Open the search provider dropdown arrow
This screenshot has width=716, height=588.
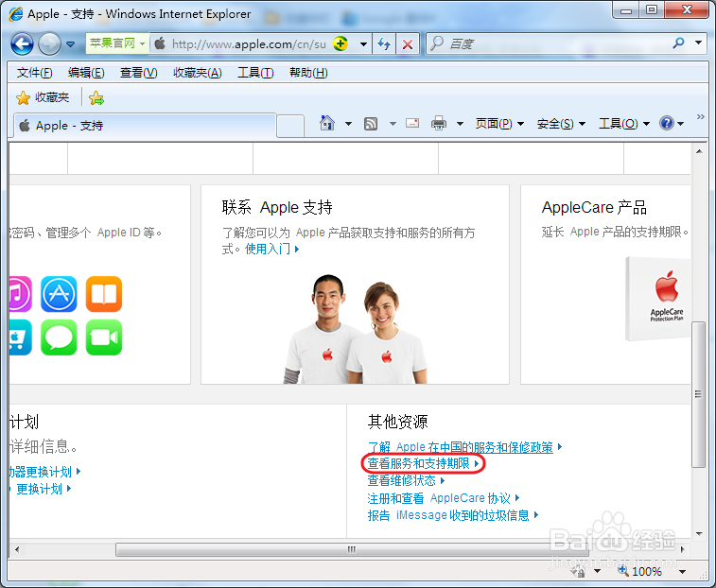pos(698,43)
